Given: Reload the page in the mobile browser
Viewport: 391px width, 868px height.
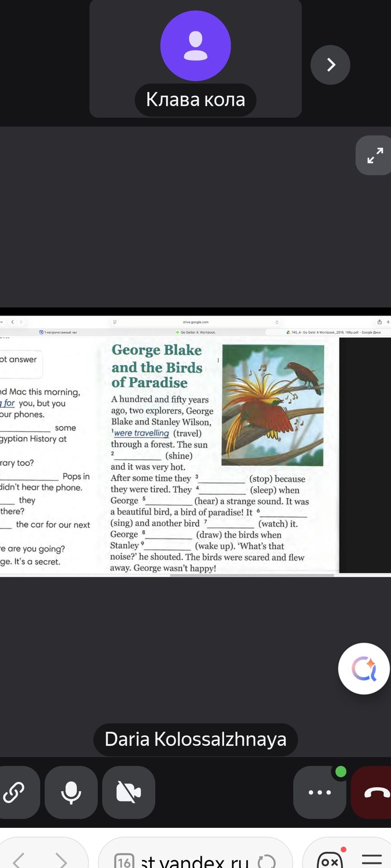Looking at the screenshot, I should [266, 861].
